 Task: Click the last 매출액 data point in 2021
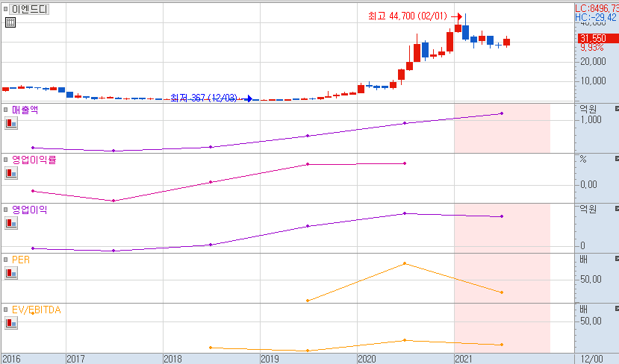[x=502, y=113]
